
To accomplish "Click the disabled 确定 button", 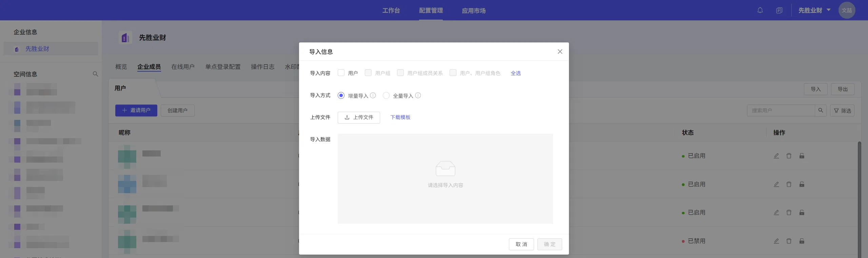I will click(x=550, y=244).
